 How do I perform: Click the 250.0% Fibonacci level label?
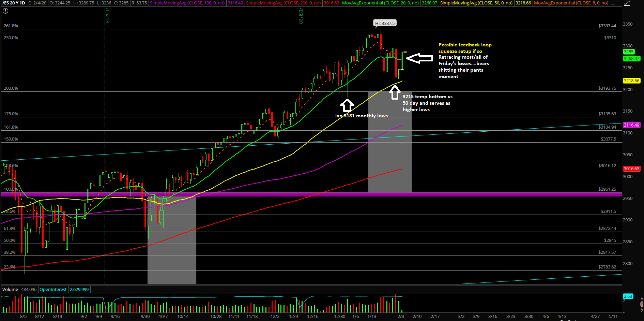[x=11, y=38]
